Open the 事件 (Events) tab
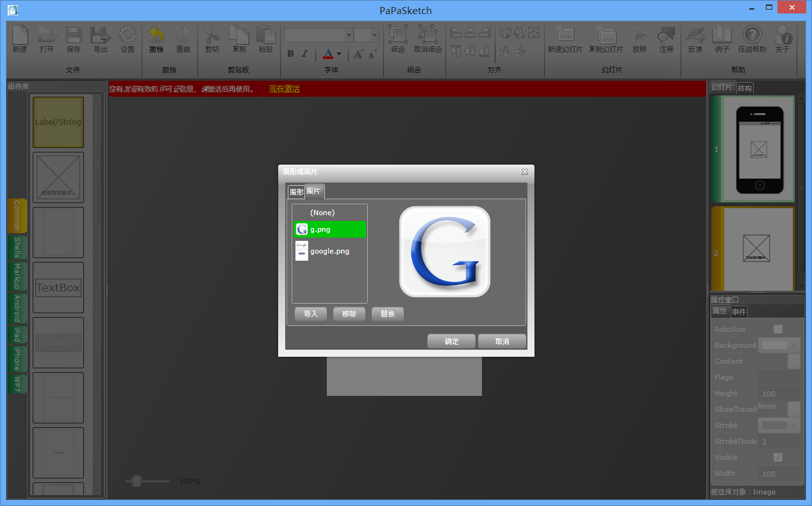 tap(739, 311)
